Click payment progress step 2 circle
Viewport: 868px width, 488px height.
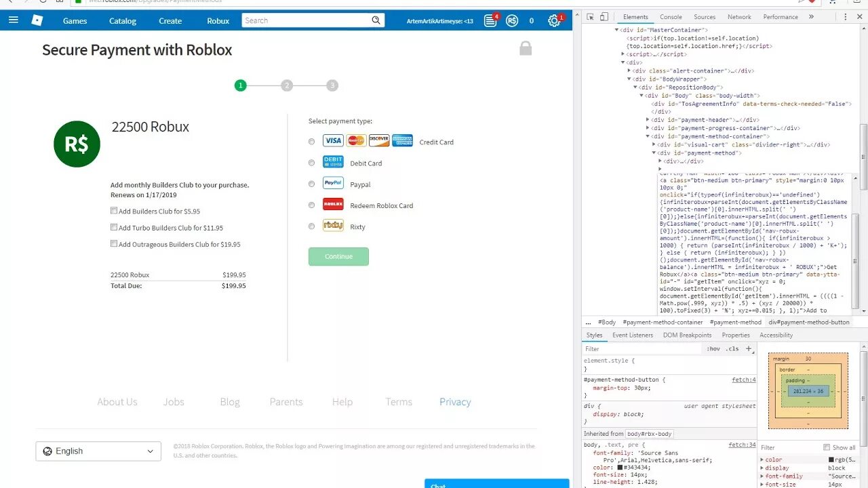287,85
